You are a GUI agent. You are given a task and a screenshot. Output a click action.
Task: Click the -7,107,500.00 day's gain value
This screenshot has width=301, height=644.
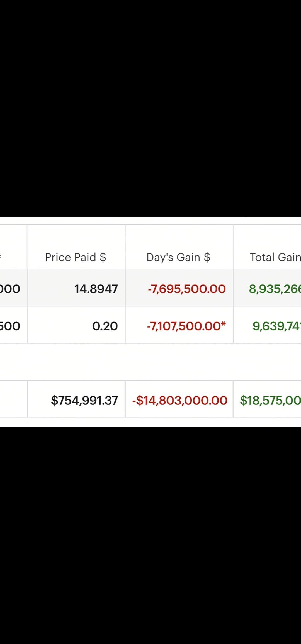[x=184, y=326]
